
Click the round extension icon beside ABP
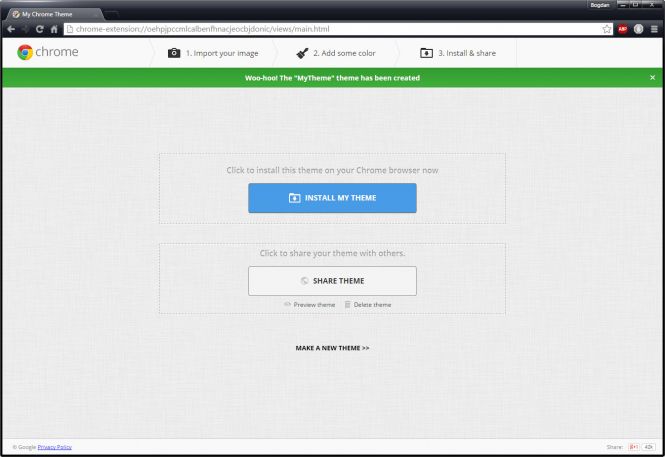[638, 29]
